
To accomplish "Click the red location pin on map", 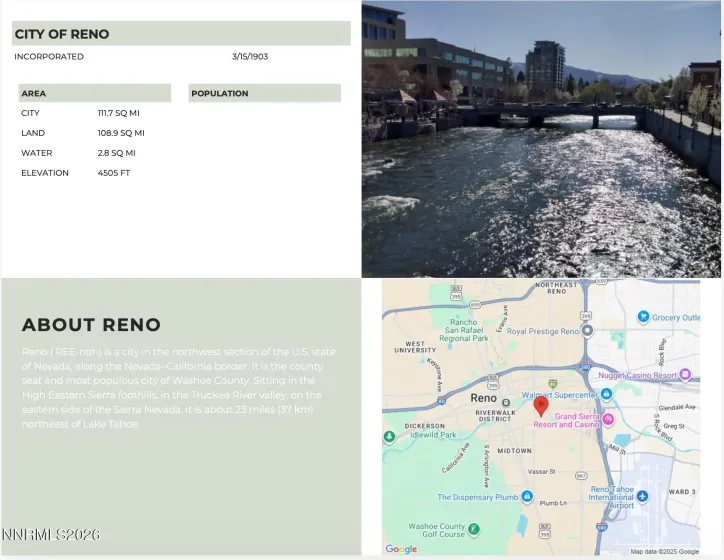I will tap(541, 406).
